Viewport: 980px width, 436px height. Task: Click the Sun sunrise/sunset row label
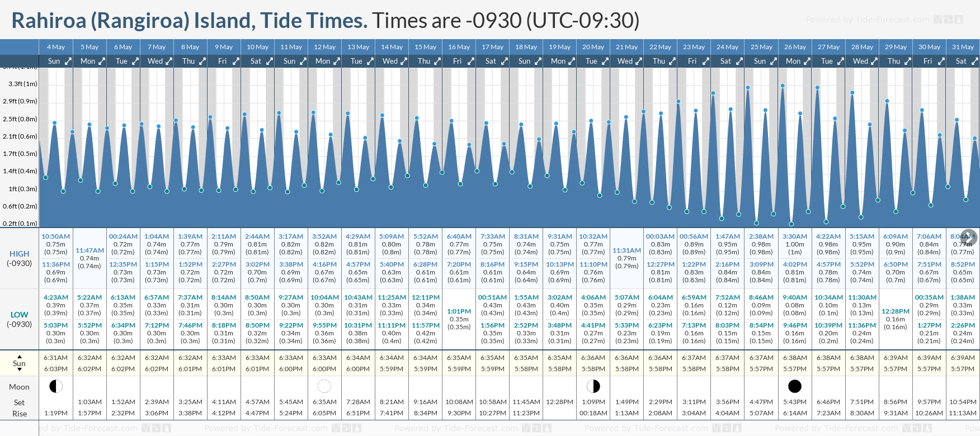coord(20,363)
